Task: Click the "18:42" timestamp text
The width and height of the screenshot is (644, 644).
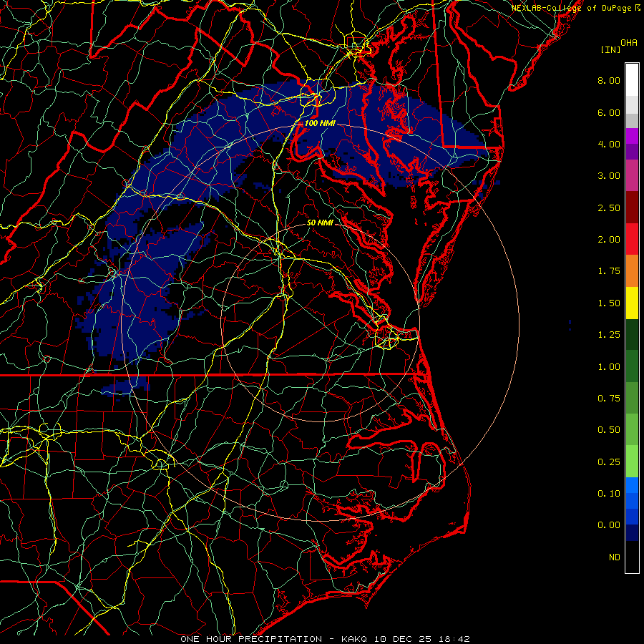Action: [x=456, y=639]
